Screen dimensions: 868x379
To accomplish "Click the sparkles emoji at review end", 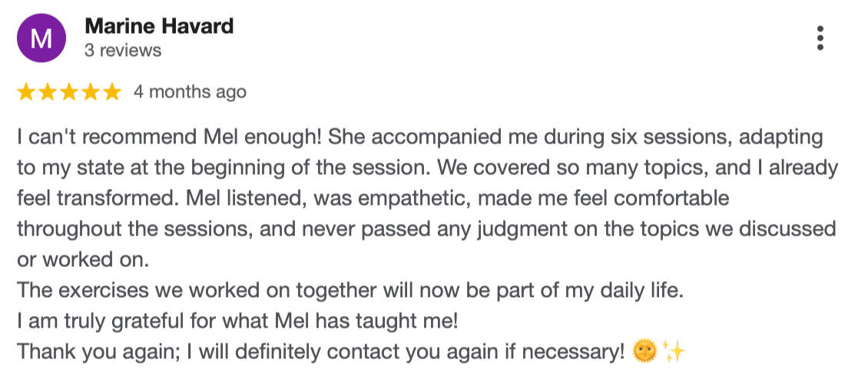I will coord(672,351).
